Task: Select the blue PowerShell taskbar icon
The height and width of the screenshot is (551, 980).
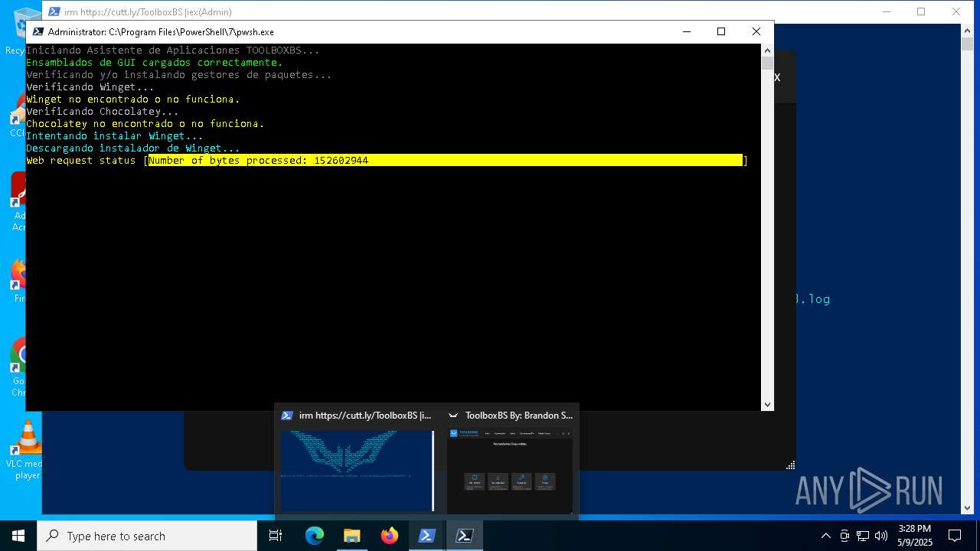Action: pos(427,536)
